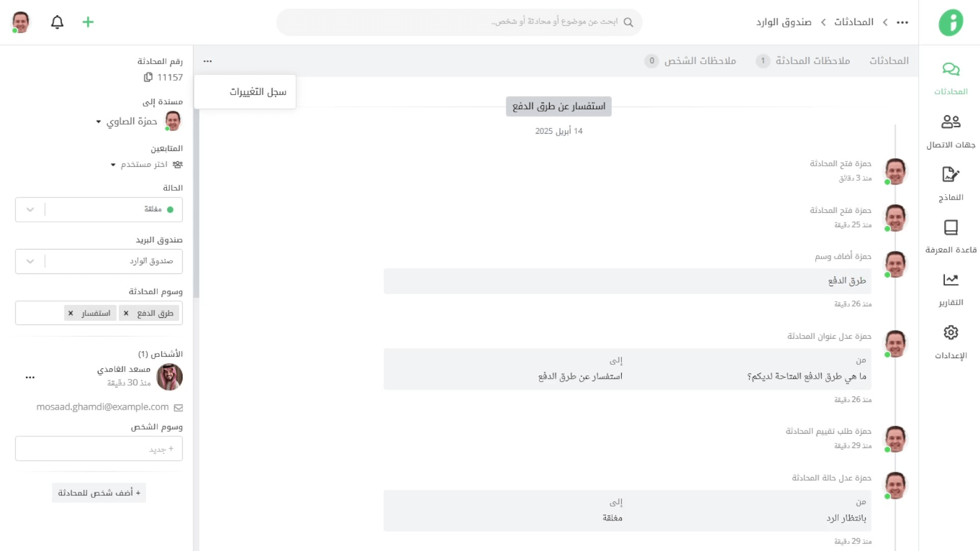Viewport: 980px width, 551px height.
Task: Open the forms icon in sidebar
Action: click(950, 174)
